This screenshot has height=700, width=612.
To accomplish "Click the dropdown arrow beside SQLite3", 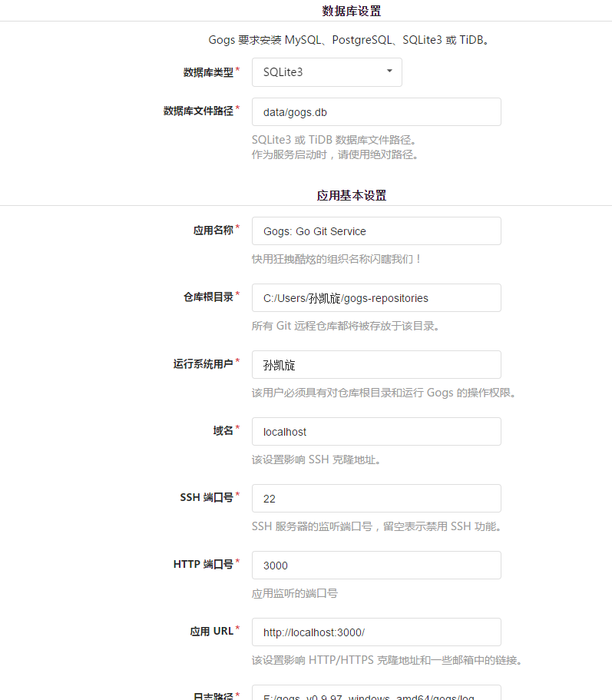I will tap(389, 71).
